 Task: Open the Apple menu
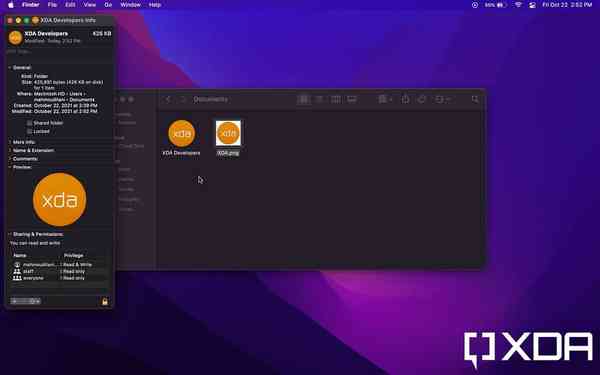pyautogui.click(x=11, y=5)
